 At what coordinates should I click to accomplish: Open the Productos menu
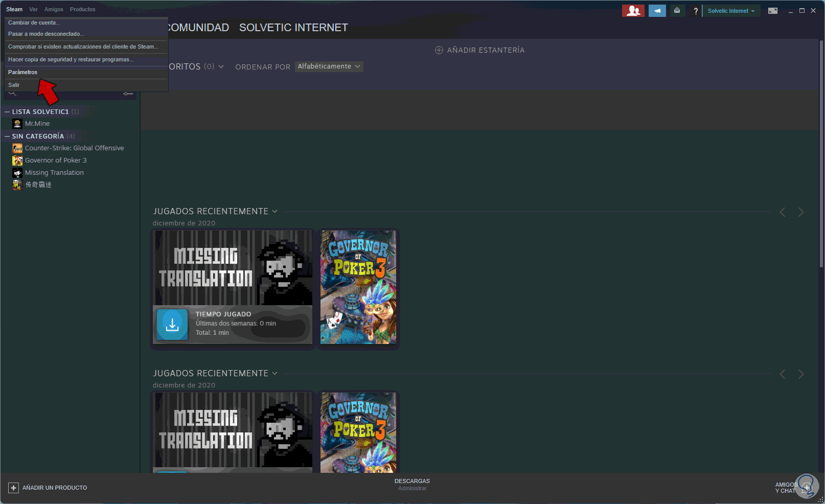82,9
